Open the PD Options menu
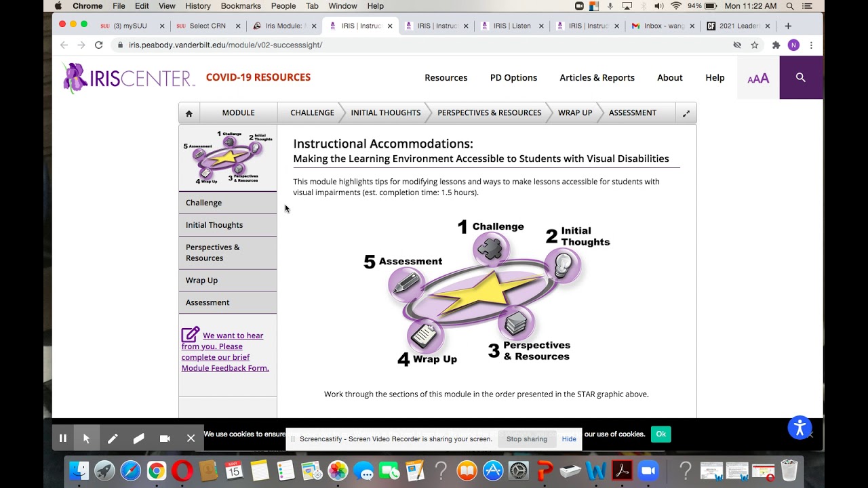This screenshot has height=488, width=868. [x=513, y=78]
